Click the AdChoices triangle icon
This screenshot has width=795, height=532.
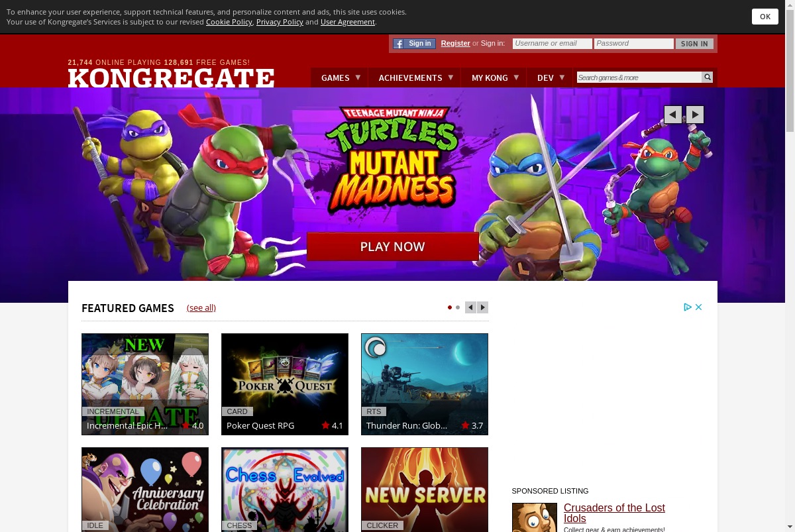[688, 307]
